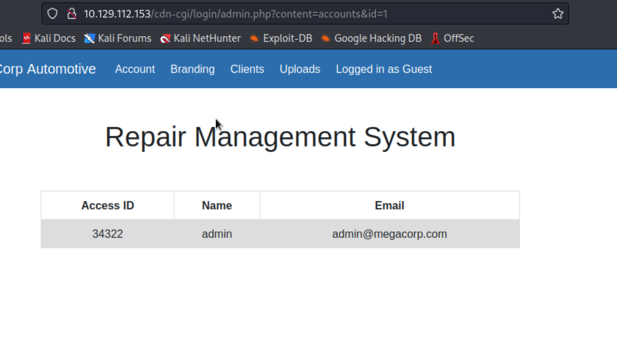Open the OffSec bookmark
Image resolution: width=617 pixels, height=364 pixels.
coord(453,38)
